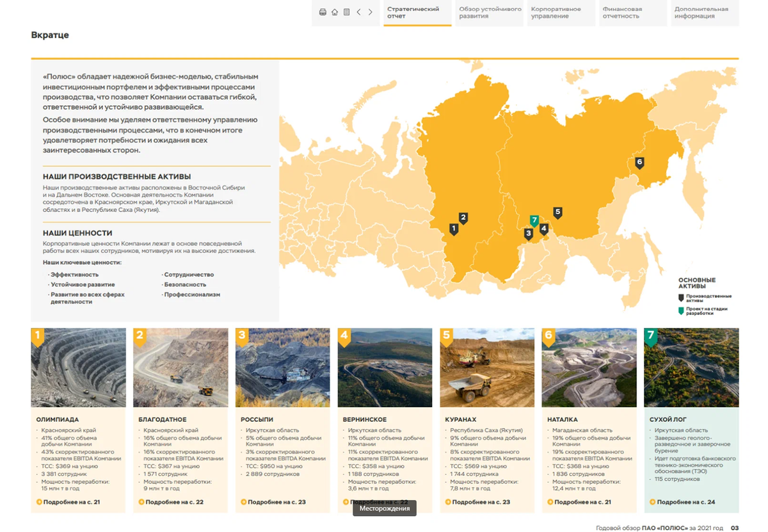Click the arrow icon in Наталка's Подробнее link
The height and width of the screenshot is (532, 768).
550,502
